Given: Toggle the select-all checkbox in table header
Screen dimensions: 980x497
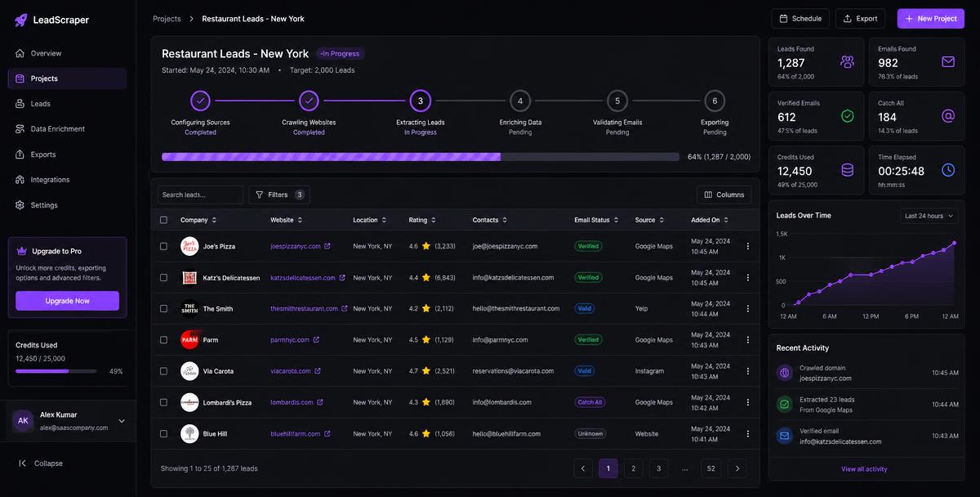Looking at the screenshot, I should (163, 220).
